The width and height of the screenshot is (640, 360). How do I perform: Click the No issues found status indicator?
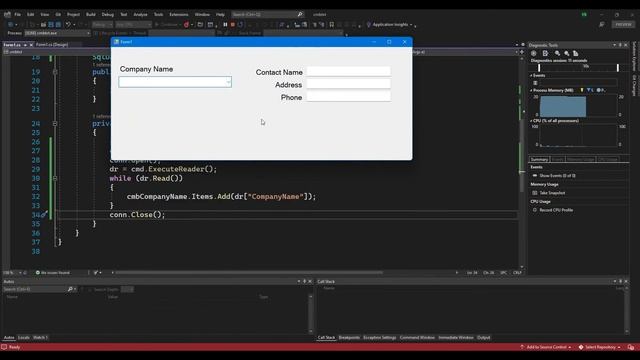point(53,273)
